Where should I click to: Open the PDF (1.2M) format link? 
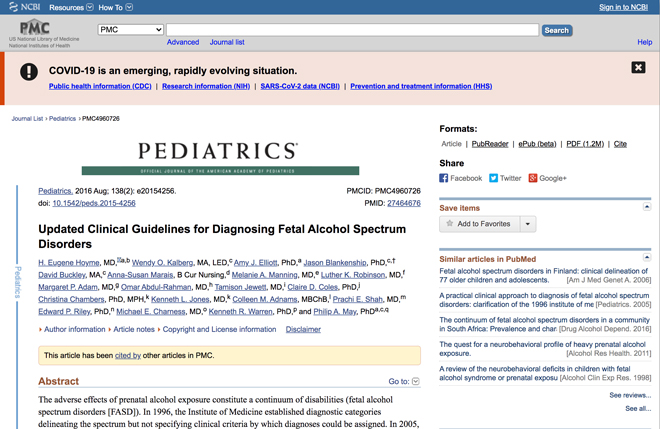[x=585, y=144]
